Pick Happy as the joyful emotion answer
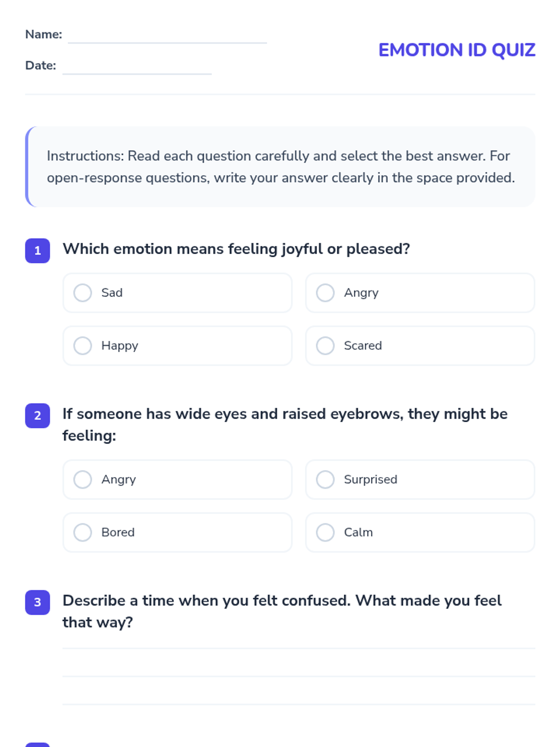This screenshot has height=747, width=560. 83,345
